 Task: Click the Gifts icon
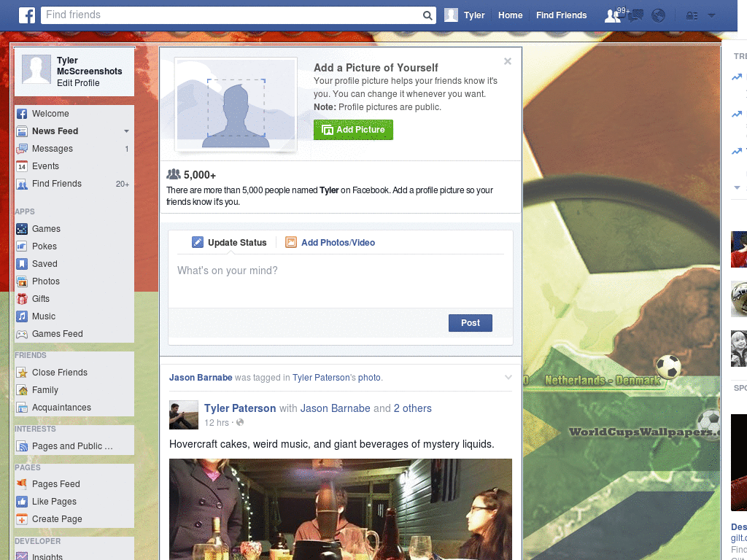click(22, 299)
